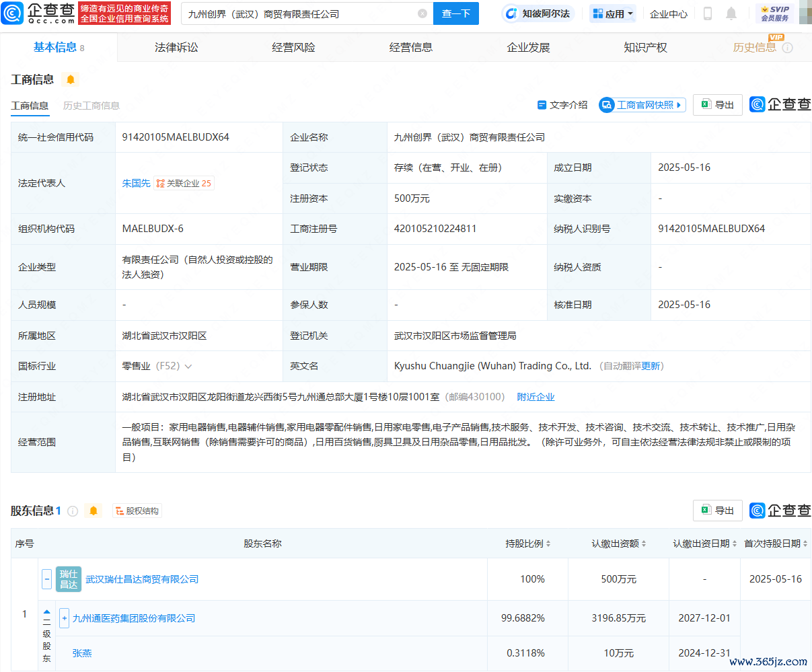Open notifications bell in top header

pyautogui.click(x=731, y=13)
